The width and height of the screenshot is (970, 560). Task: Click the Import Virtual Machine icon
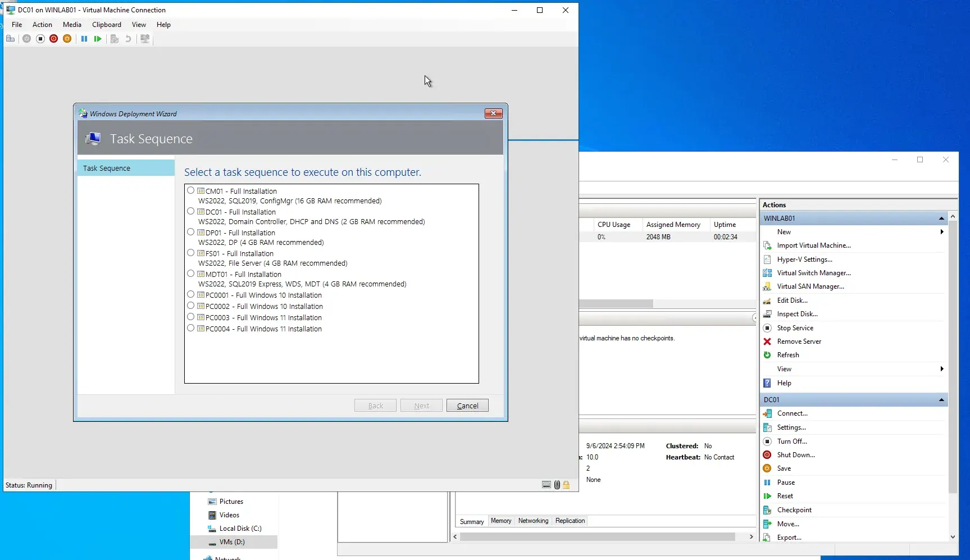pos(767,245)
